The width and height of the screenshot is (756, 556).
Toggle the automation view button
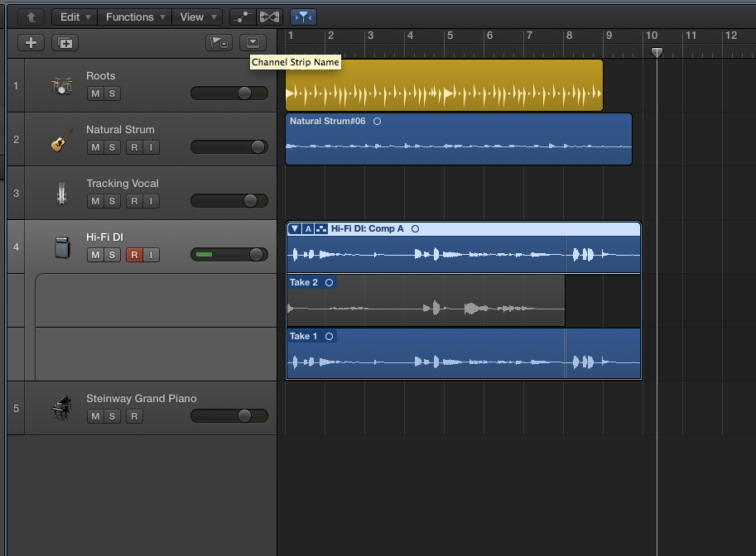pos(242,17)
